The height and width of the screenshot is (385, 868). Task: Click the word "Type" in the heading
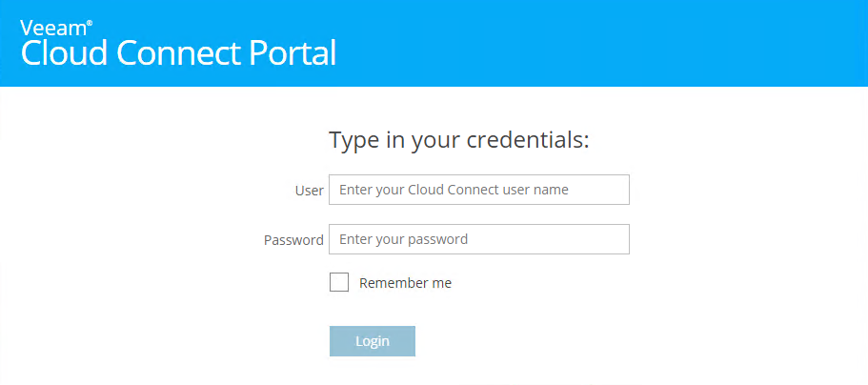(353, 141)
